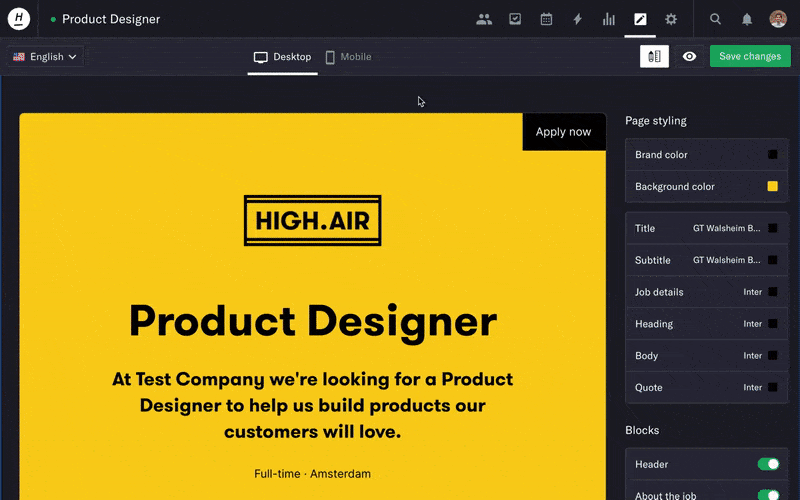Switch to the Desktop view tab
The image size is (800, 500).
point(283,57)
